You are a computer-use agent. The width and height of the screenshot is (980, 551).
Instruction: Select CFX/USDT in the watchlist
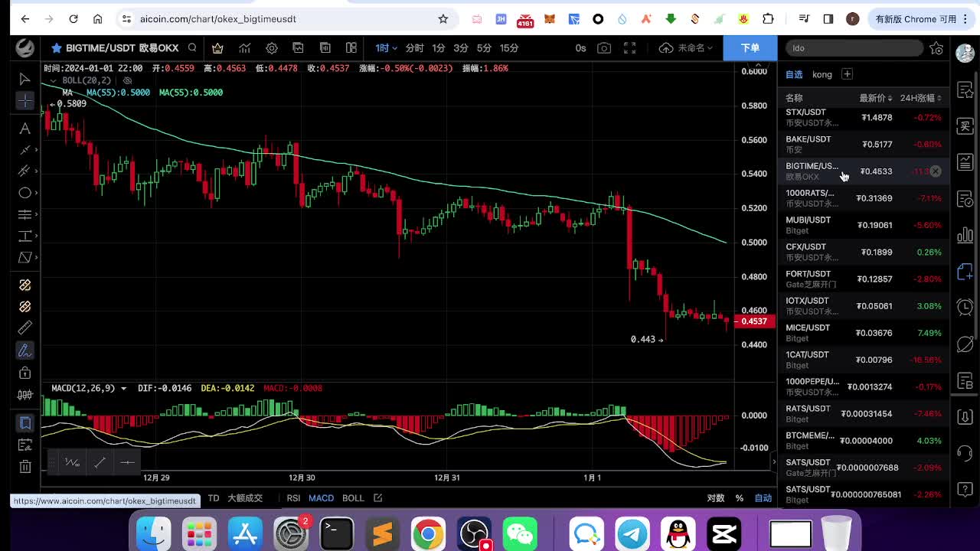pyautogui.click(x=864, y=252)
